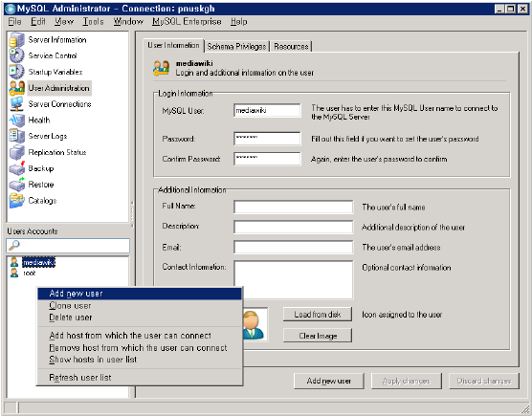
Task: Click the Server Logs icon
Action: point(16,136)
